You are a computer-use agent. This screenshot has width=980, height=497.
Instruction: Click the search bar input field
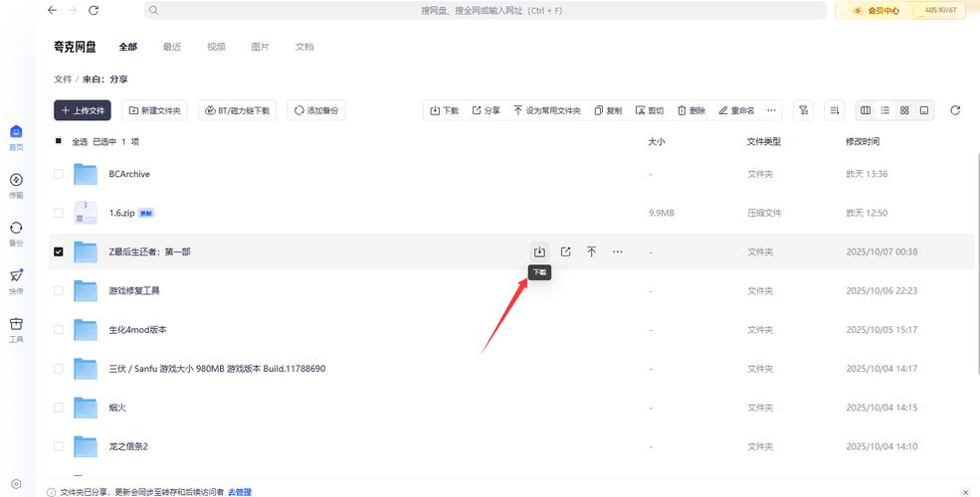coord(486,10)
